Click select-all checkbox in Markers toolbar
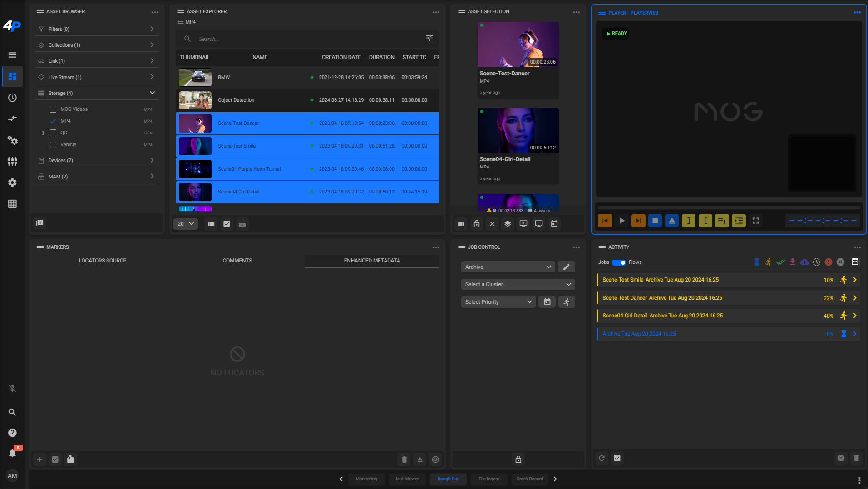This screenshot has width=868, height=489. (x=55, y=459)
